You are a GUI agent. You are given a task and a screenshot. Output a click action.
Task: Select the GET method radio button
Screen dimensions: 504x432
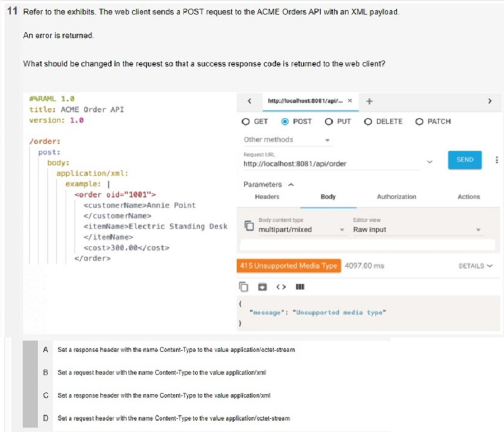[246, 122]
